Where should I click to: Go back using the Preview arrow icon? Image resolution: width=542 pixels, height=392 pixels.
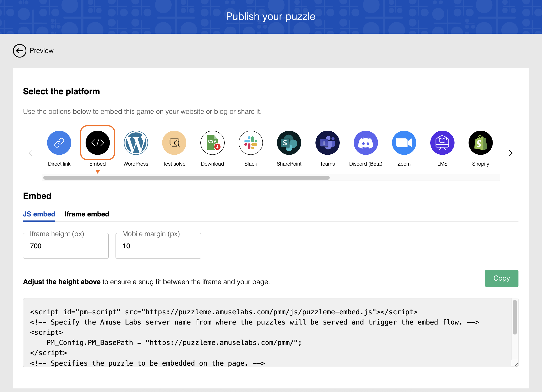(x=19, y=51)
